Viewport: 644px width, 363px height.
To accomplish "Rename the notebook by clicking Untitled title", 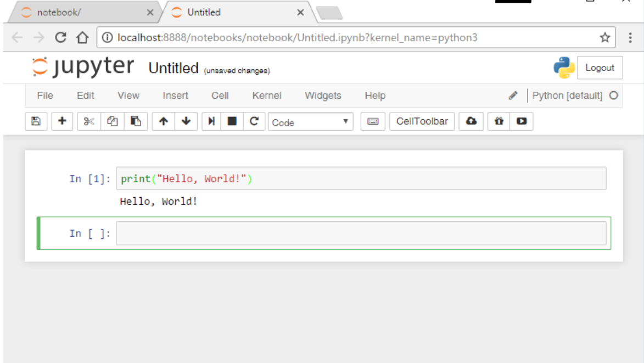I will [x=173, y=68].
